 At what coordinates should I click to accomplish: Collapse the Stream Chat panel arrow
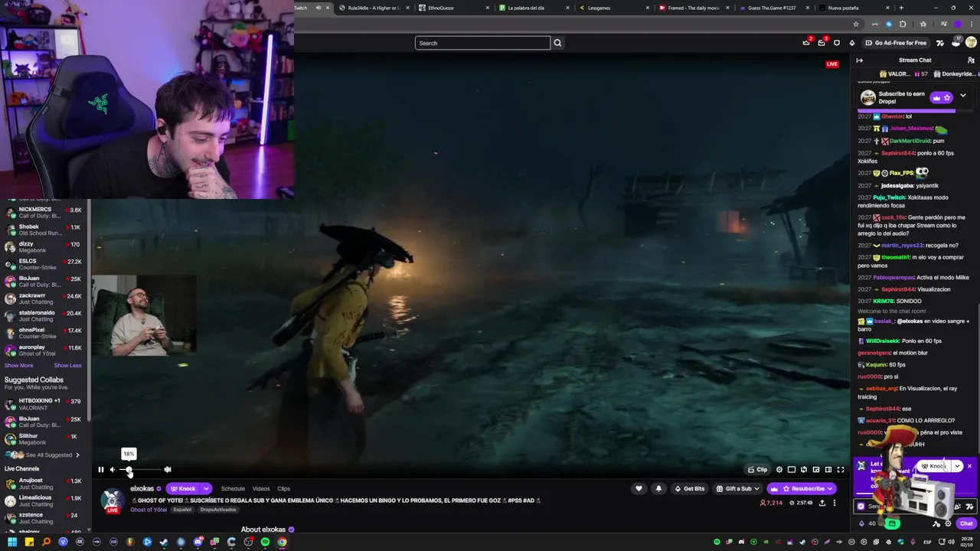coord(859,60)
